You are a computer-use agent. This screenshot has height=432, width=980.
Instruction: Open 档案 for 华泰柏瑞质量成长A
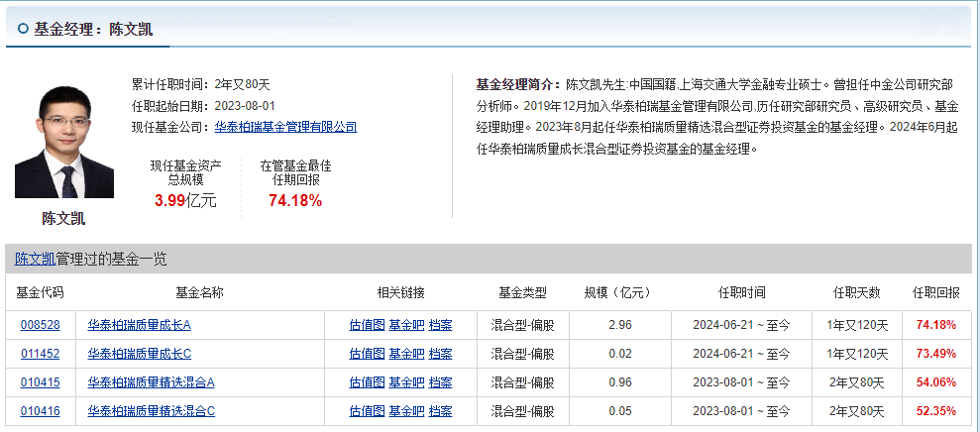tap(440, 325)
